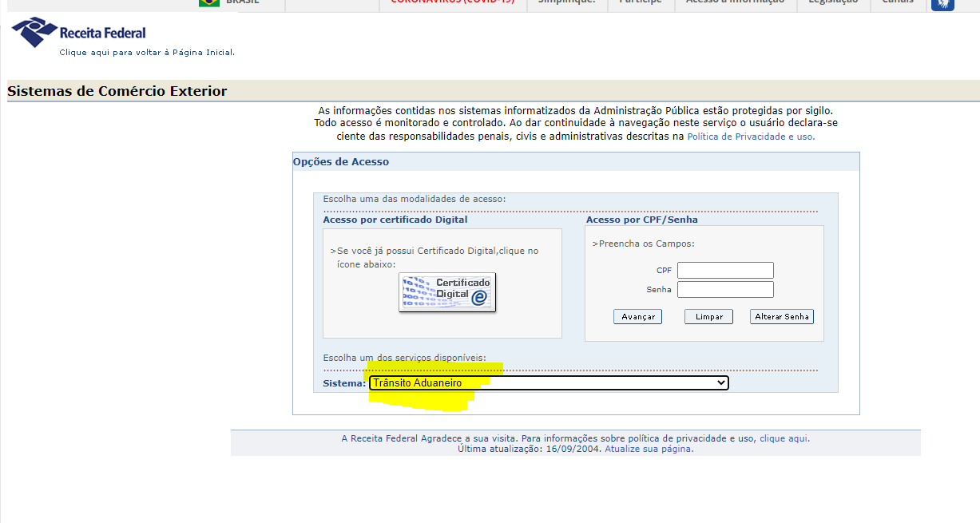Open the Simplifique! menu item

pos(566,2)
